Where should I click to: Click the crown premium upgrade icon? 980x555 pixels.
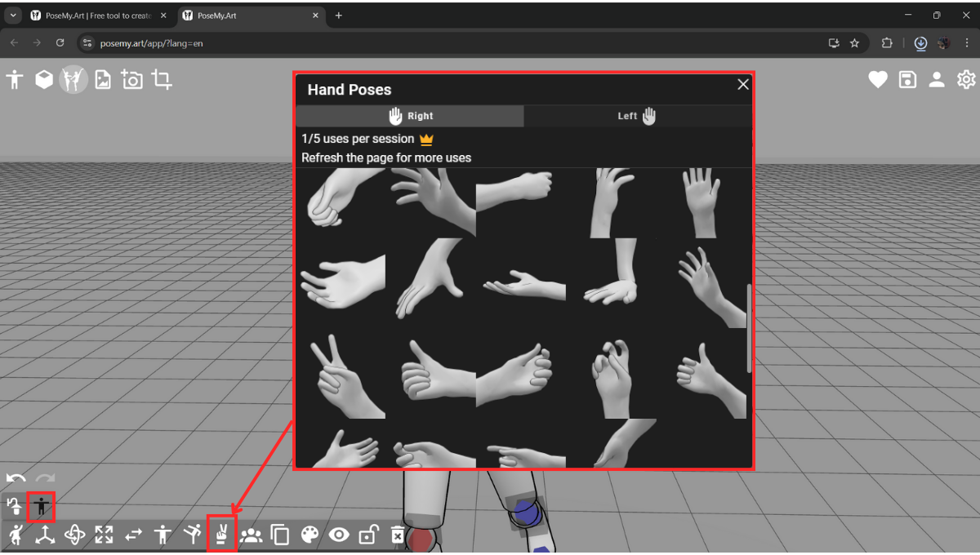pos(425,139)
